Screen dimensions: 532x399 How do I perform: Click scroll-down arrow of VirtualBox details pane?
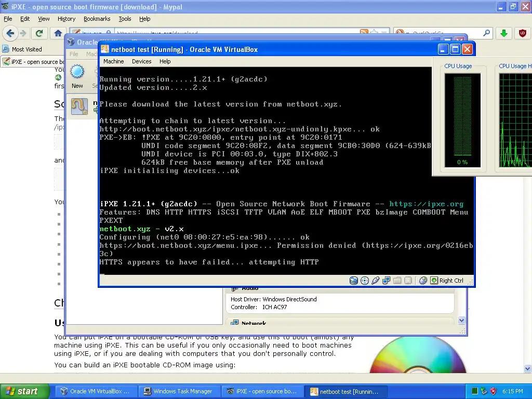(x=461, y=320)
